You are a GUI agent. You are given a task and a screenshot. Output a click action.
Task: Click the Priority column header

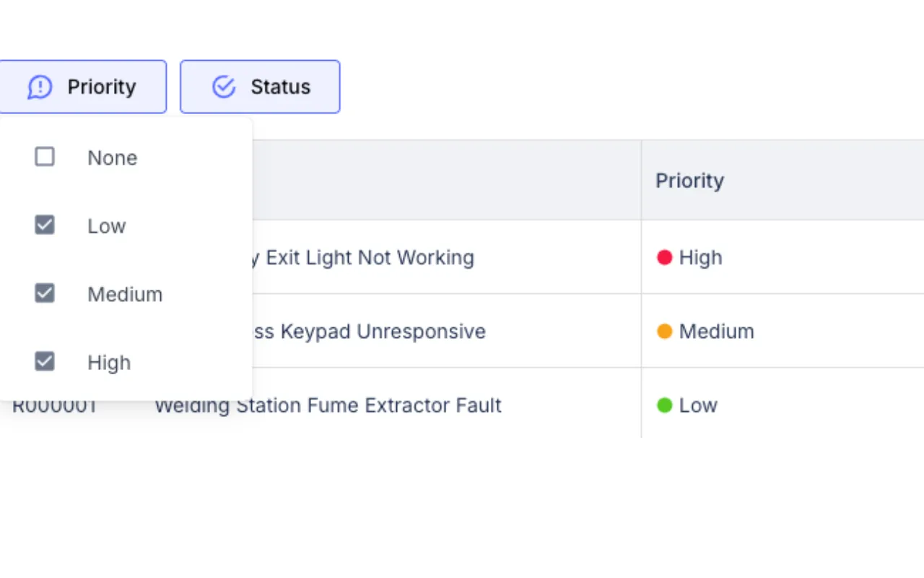(x=689, y=181)
